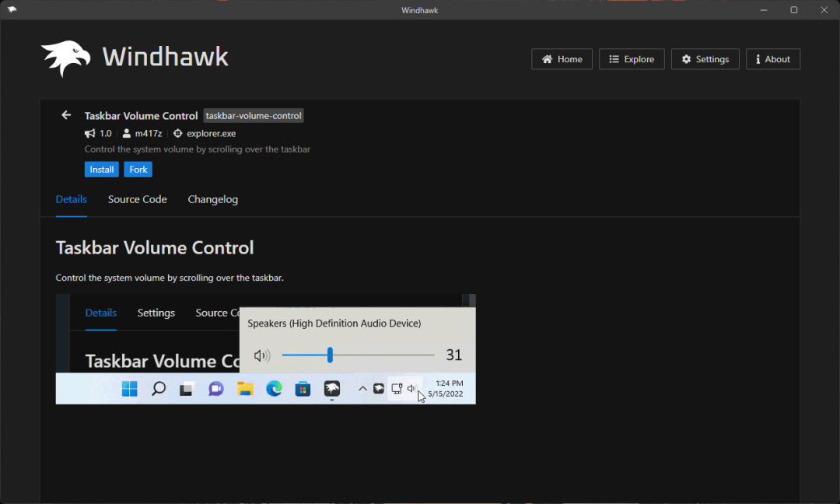840x504 pixels.
Task: Go back with the left arrow icon
Action: point(66,115)
